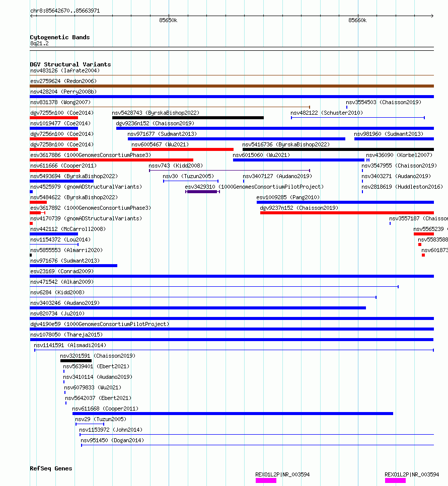Open the esv1009285 (Pang2010) label

[x=288, y=197]
